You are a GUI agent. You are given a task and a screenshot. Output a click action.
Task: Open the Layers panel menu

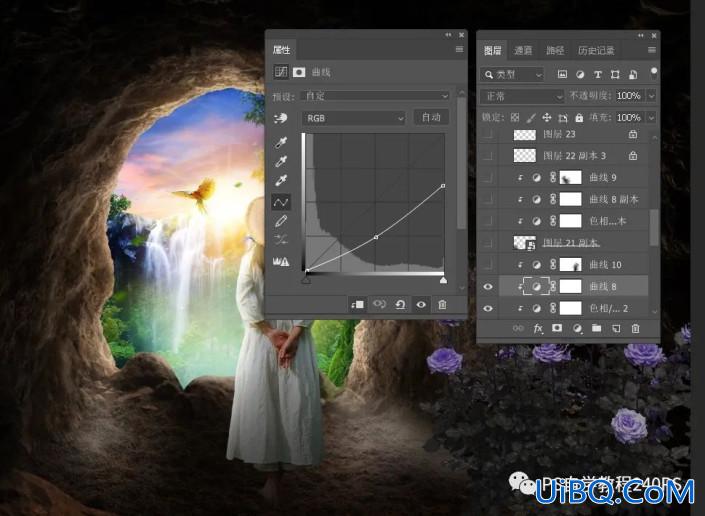652,50
